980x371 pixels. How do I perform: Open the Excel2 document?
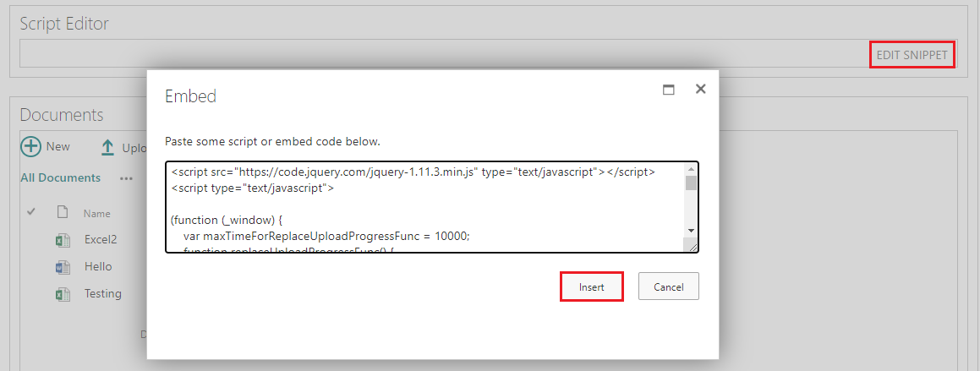(101, 240)
